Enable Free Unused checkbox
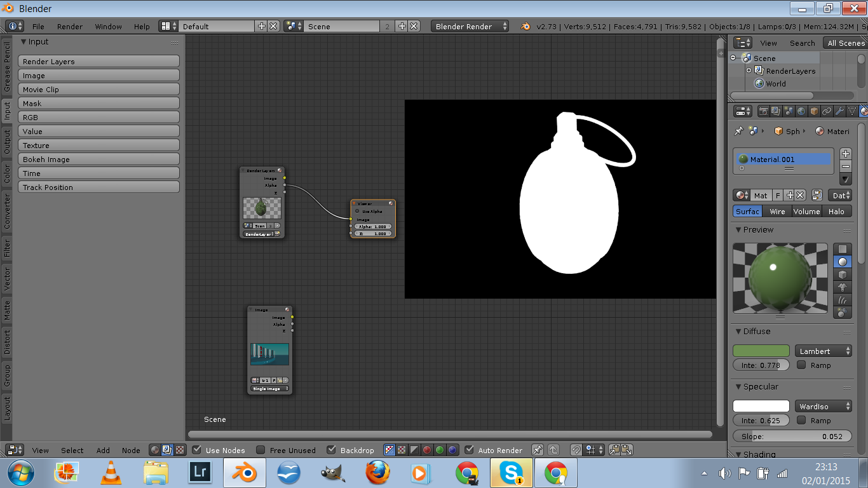Viewport: 868px width, 488px height. (x=261, y=450)
